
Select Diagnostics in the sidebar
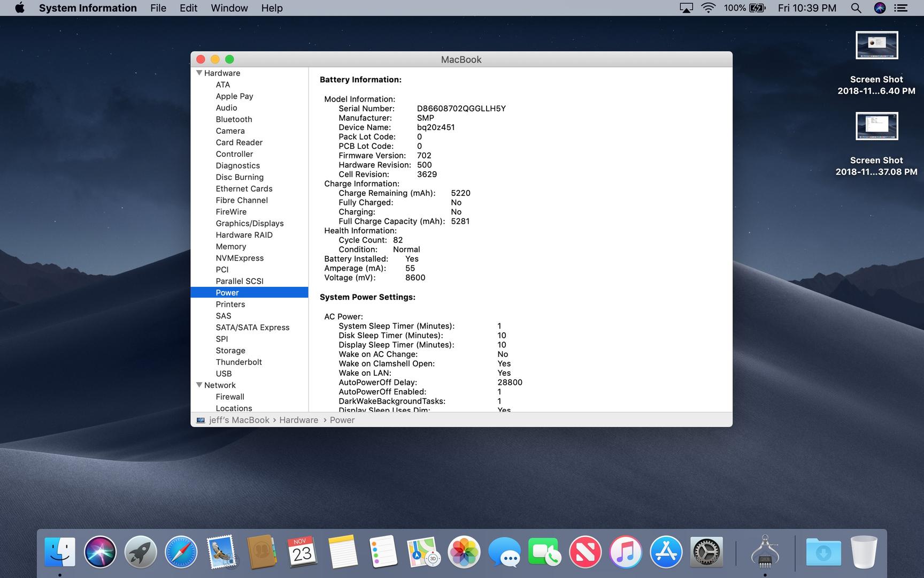click(237, 165)
